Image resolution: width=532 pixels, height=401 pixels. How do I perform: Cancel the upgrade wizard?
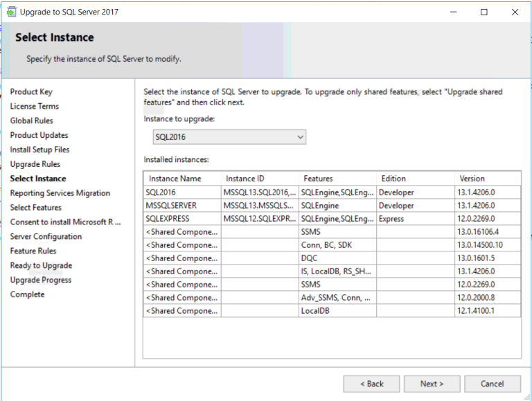click(492, 384)
